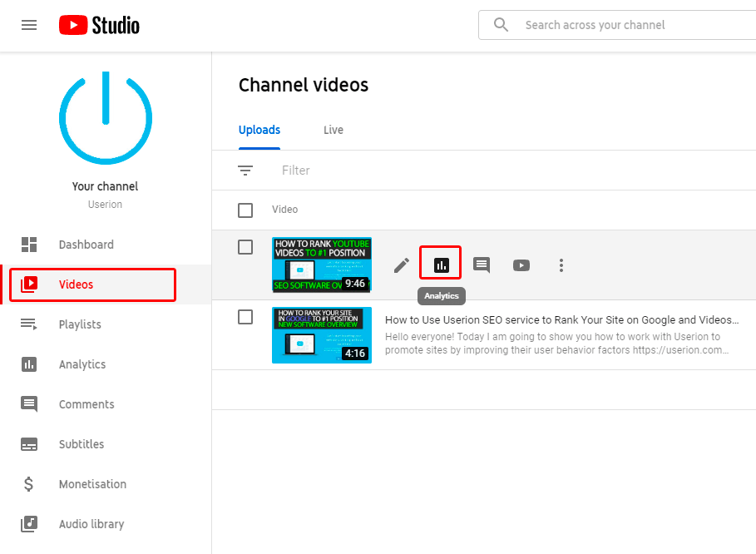
Task: Check the box for the 4:16 video
Action: click(x=245, y=317)
